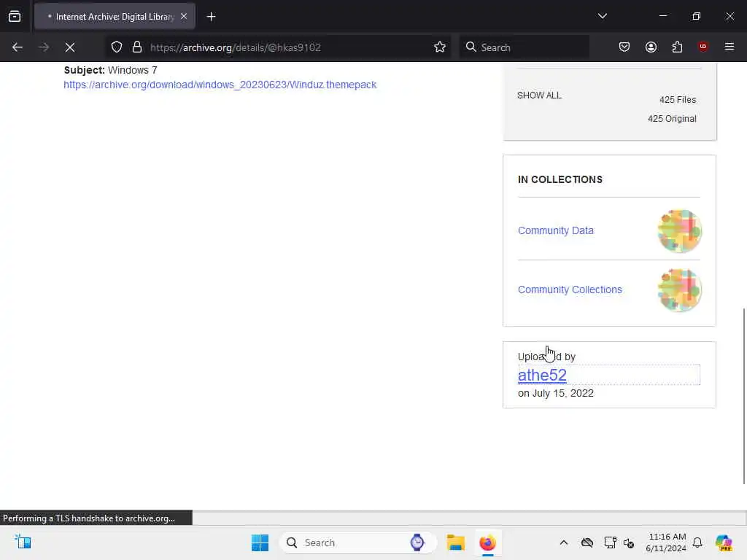The image size is (747, 560).
Task: Open the tracking protection shield icon
Action: (117, 47)
